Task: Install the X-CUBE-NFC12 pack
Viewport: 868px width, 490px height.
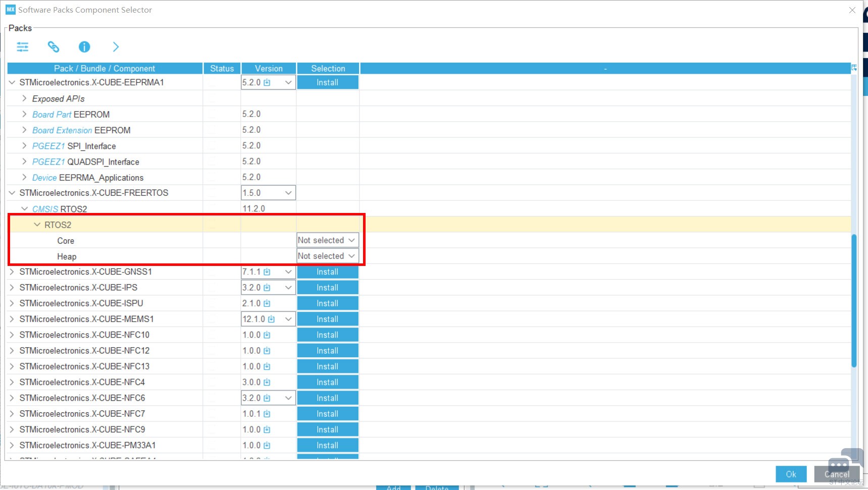Action: tap(328, 351)
